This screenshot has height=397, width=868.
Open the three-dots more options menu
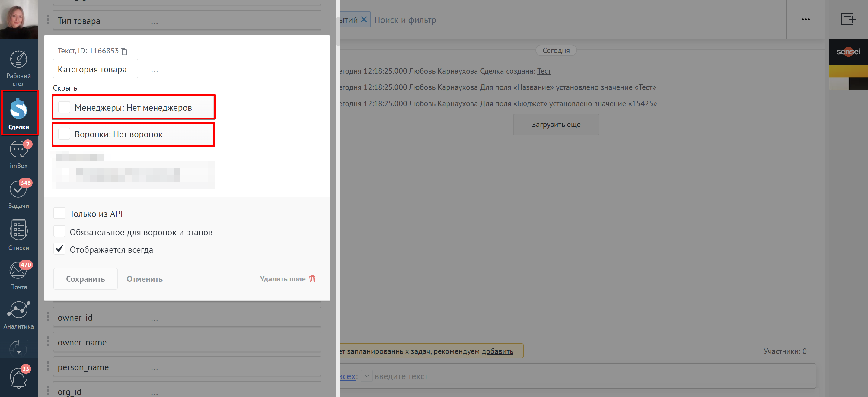coord(806,19)
